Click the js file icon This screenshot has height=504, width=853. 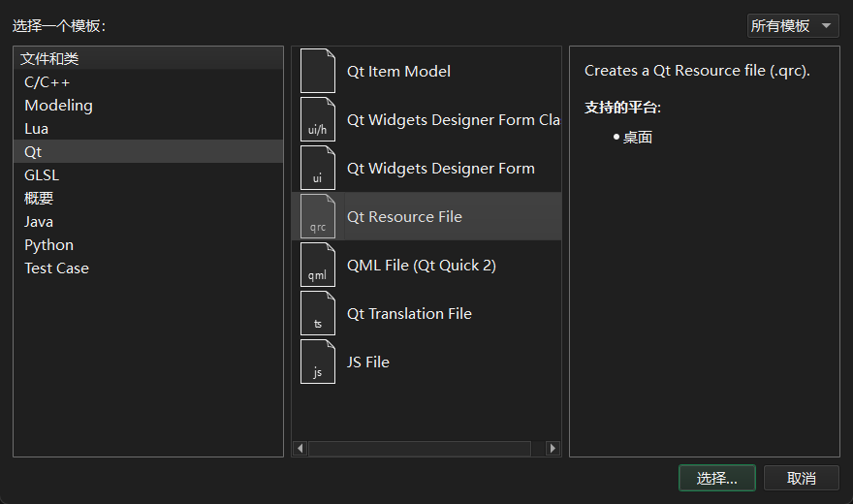pyautogui.click(x=318, y=362)
